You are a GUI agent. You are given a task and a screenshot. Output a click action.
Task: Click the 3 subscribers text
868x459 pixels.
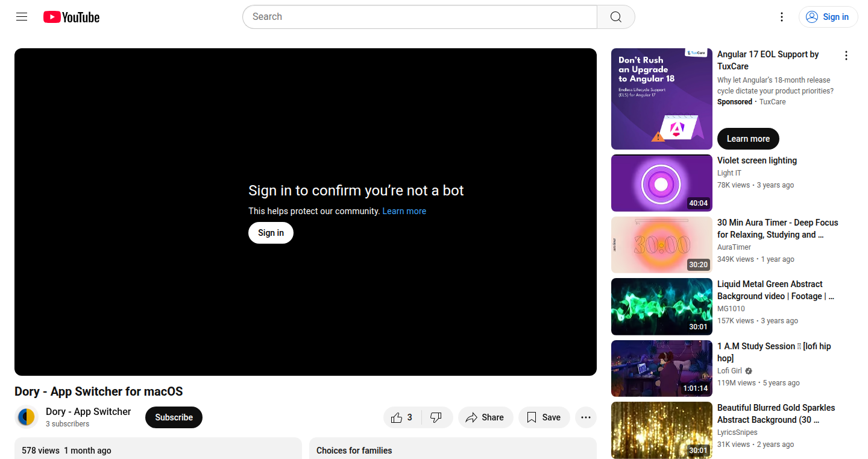click(x=68, y=424)
